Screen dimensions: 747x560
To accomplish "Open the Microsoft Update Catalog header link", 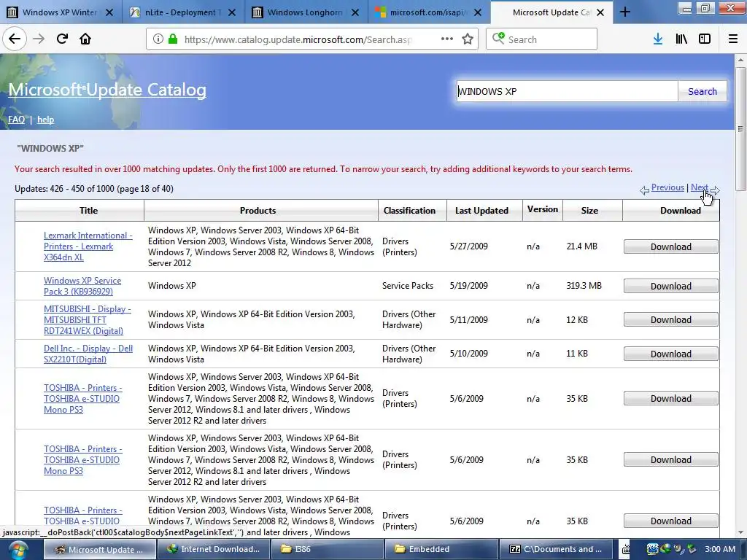I will pos(107,90).
